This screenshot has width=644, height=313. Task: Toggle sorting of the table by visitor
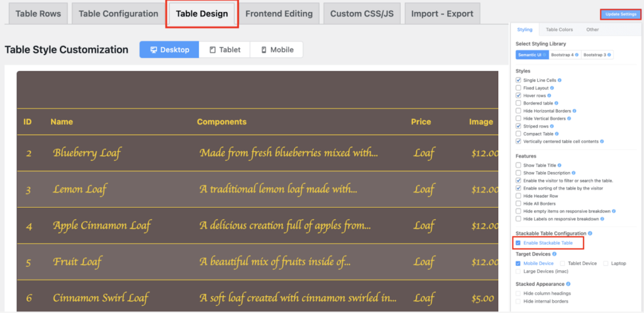(x=518, y=188)
